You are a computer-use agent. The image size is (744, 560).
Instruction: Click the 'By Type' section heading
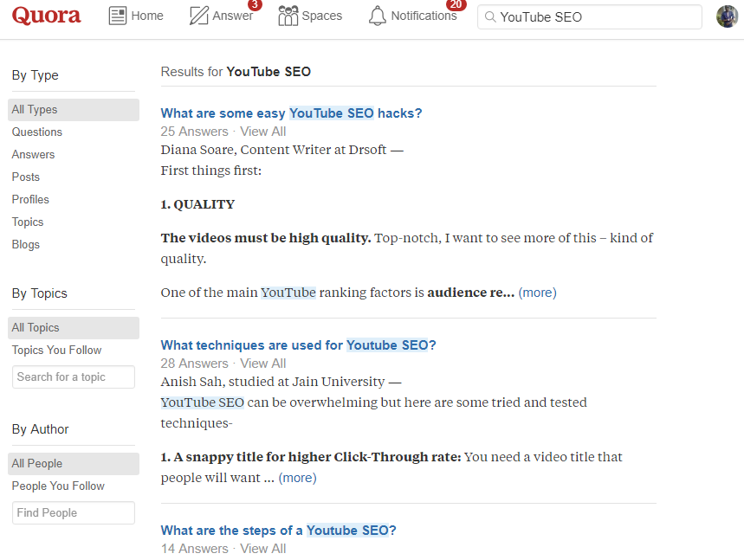click(36, 75)
